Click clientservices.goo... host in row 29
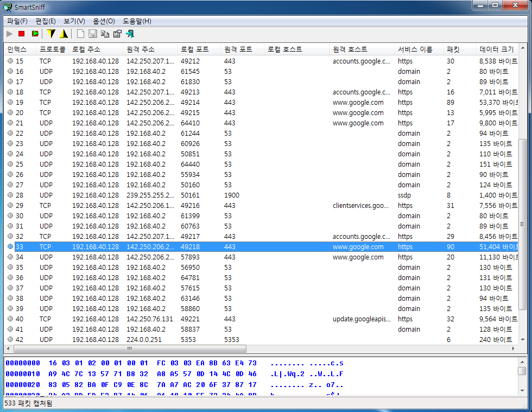Screen dimensions: 532x412 point(360,205)
